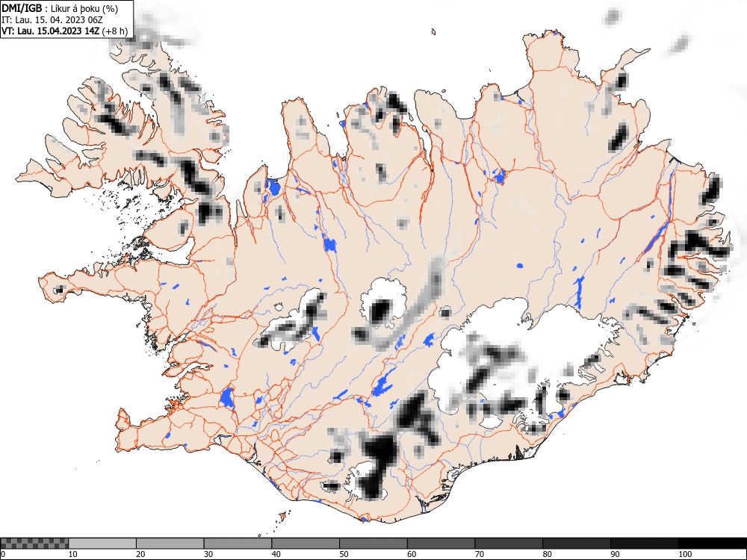Click the legend label '80'
The image size is (747, 560).
(547, 554)
